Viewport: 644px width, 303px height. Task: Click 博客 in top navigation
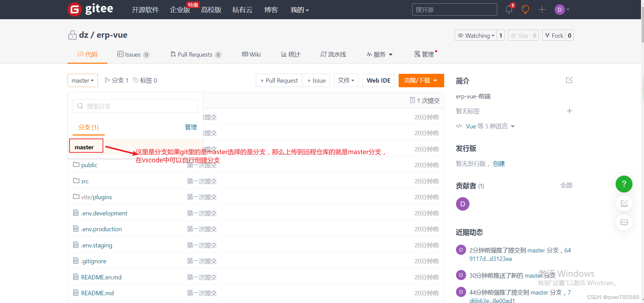[x=271, y=10]
